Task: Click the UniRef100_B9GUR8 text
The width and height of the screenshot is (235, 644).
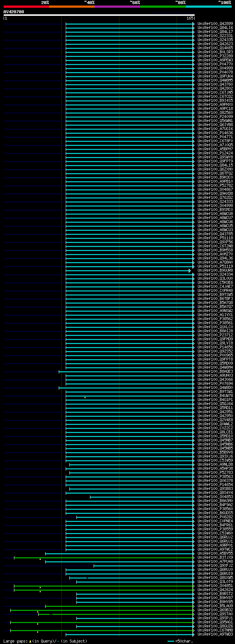Action: click(215, 271)
